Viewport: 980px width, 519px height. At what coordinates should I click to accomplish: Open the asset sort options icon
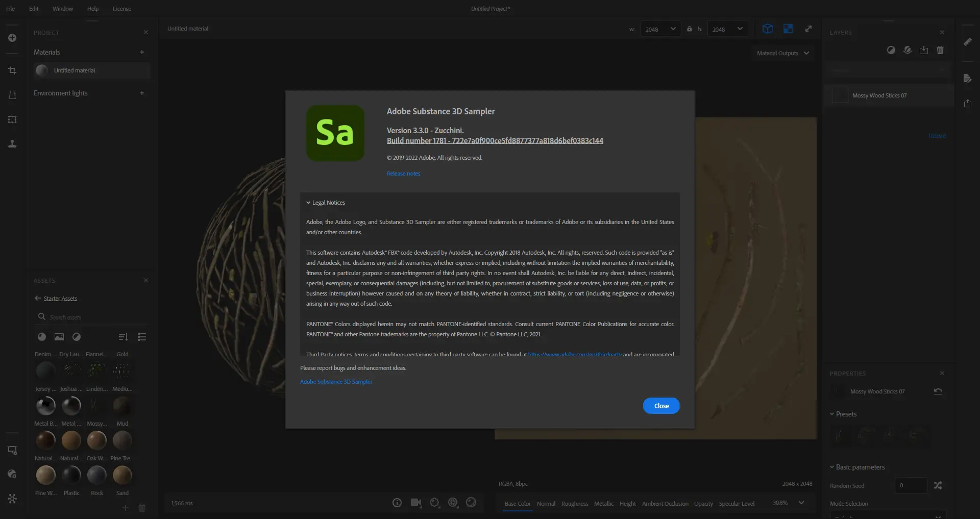pyautogui.click(x=123, y=337)
